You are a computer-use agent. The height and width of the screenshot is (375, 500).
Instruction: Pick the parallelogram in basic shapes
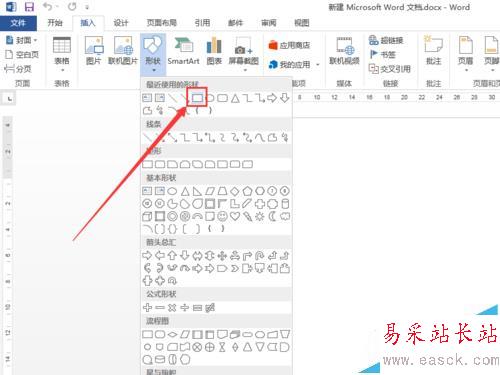[x=210, y=191]
